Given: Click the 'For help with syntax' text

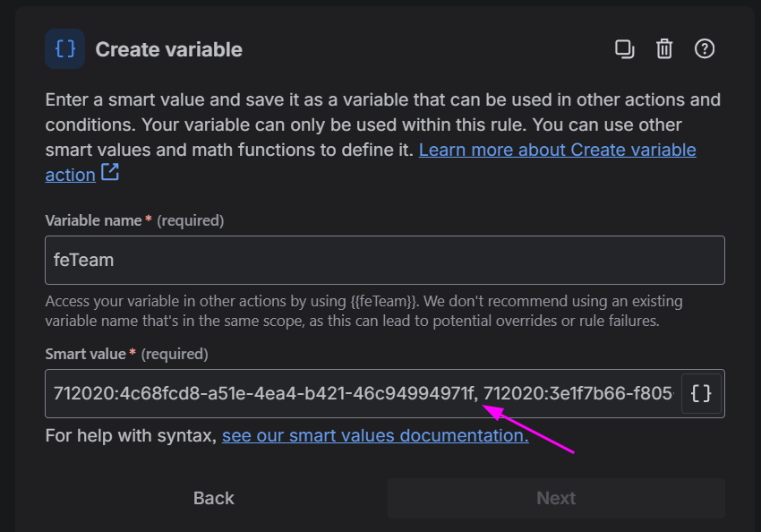Looking at the screenshot, I should pos(131,436).
